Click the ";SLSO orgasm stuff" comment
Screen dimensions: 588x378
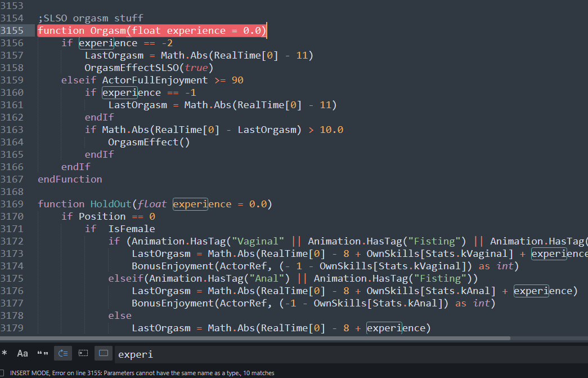pos(90,18)
